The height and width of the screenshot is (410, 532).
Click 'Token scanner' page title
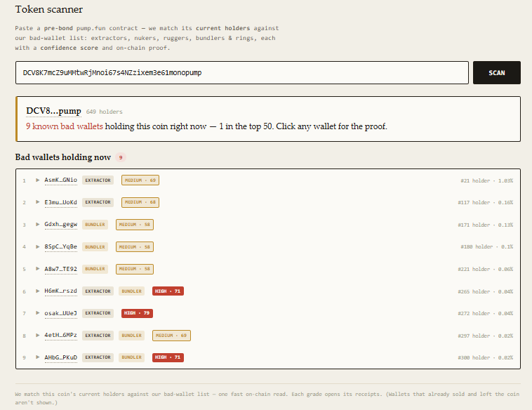click(x=49, y=9)
